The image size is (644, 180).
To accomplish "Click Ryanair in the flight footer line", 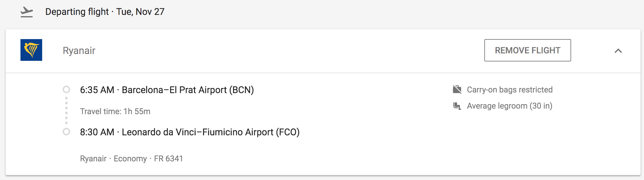I will [93, 159].
